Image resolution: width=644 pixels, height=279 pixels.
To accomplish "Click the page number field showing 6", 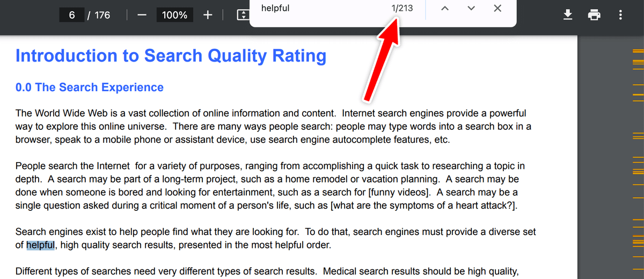I will click(x=72, y=15).
